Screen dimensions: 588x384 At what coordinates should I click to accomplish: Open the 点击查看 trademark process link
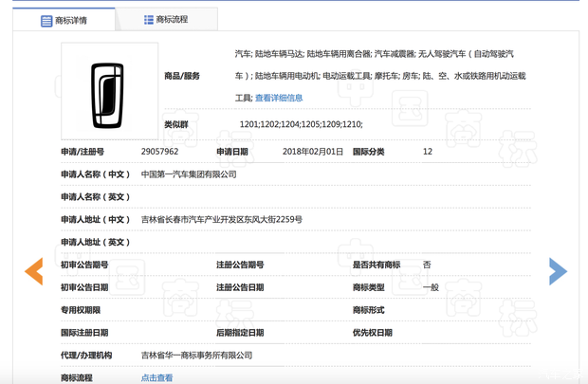pos(156,377)
